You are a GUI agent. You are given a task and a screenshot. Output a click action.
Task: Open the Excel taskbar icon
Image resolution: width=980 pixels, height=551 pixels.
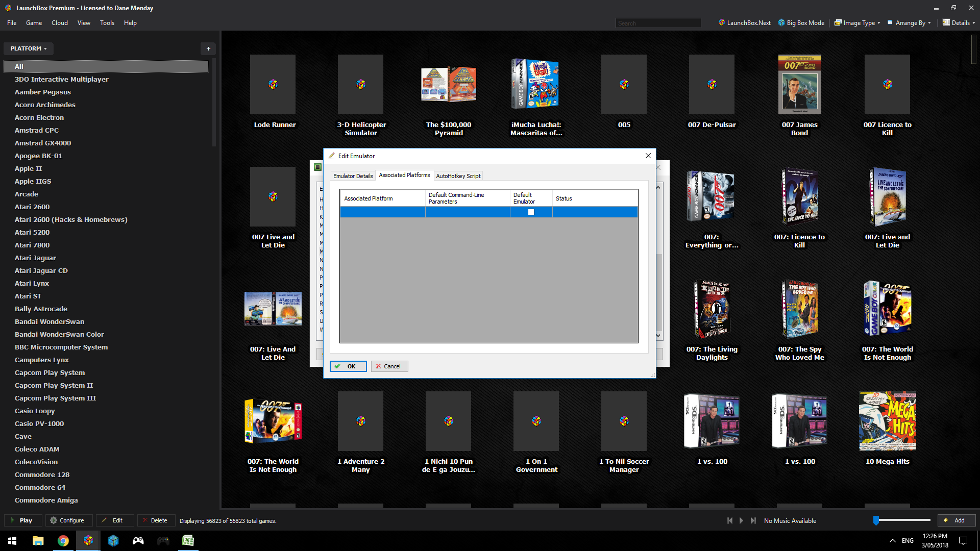click(188, 541)
